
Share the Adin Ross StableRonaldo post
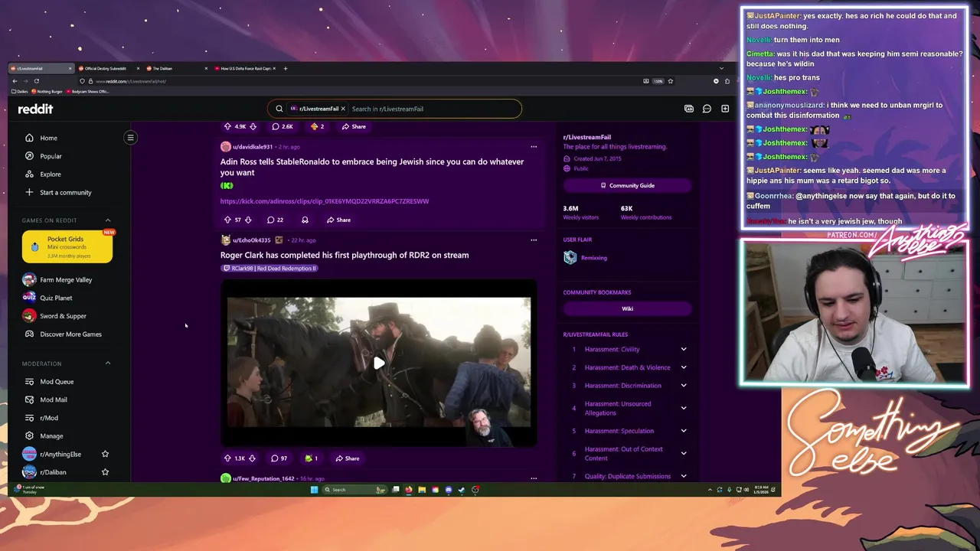point(338,220)
